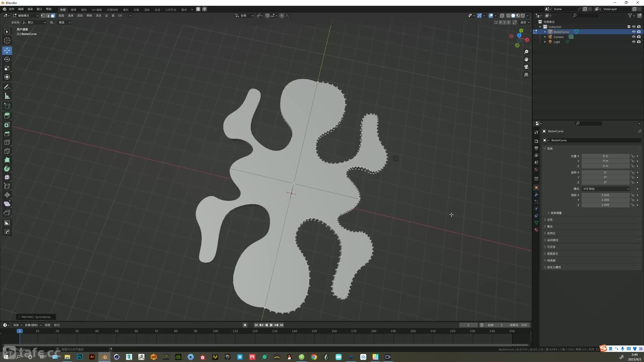Select the Add Cube tool
Image resolution: width=644 pixels, height=362 pixels.
(x=7, y=106)
